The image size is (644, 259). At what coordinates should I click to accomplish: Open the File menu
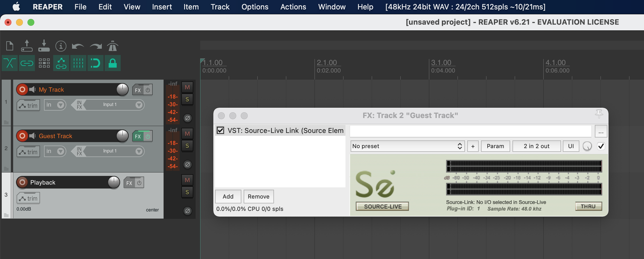[x=80, y=7]
